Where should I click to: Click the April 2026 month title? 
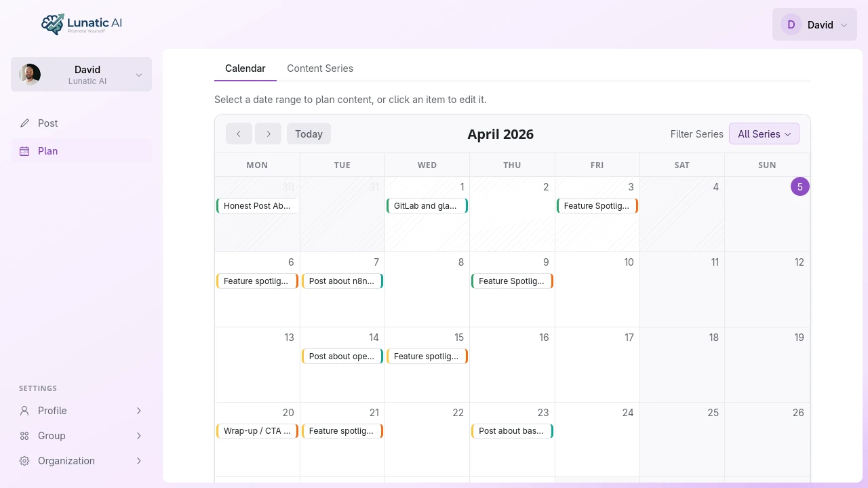[500, 134]
